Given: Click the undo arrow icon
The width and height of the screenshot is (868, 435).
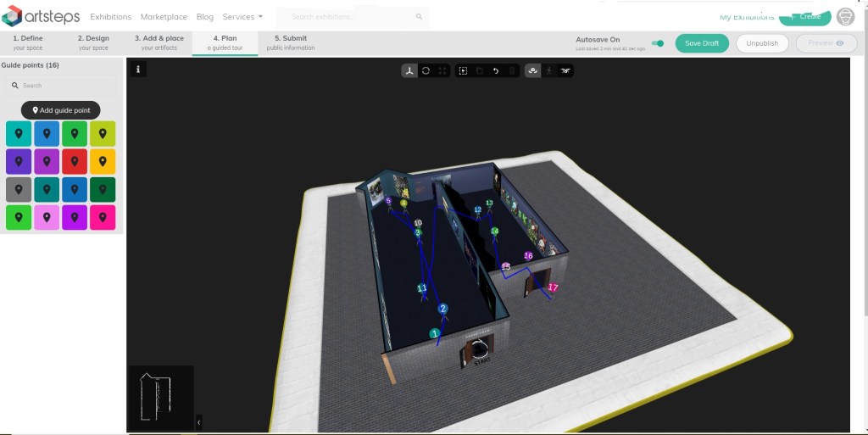Looking at the screenshot, I should tap(496, 70).
